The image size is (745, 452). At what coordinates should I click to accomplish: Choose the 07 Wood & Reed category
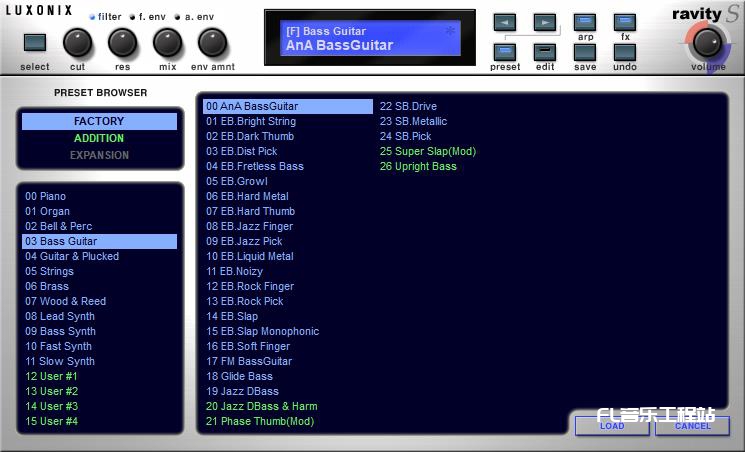pos(99,301)
